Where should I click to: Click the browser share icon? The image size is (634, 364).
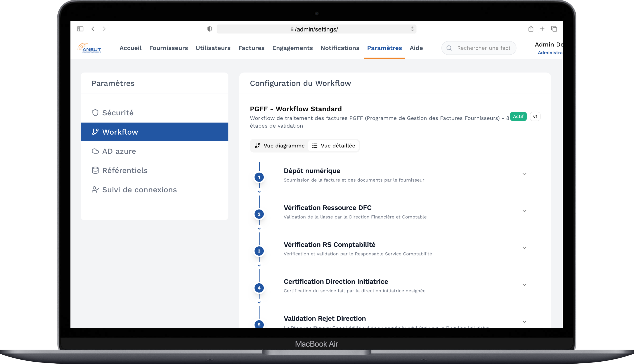point(531,29)
